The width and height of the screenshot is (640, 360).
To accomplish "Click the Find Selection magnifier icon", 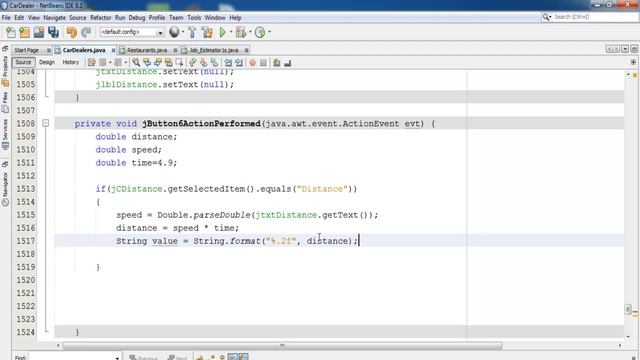I will tap(136, 62).
